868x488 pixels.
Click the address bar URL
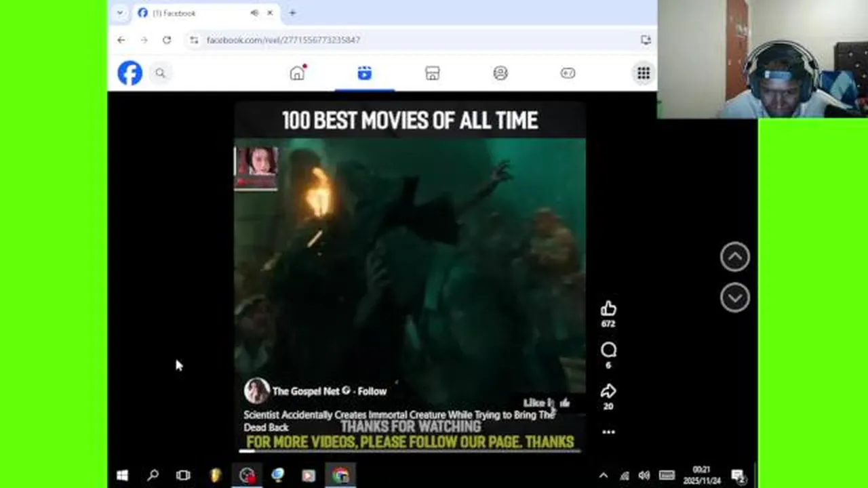283,40
